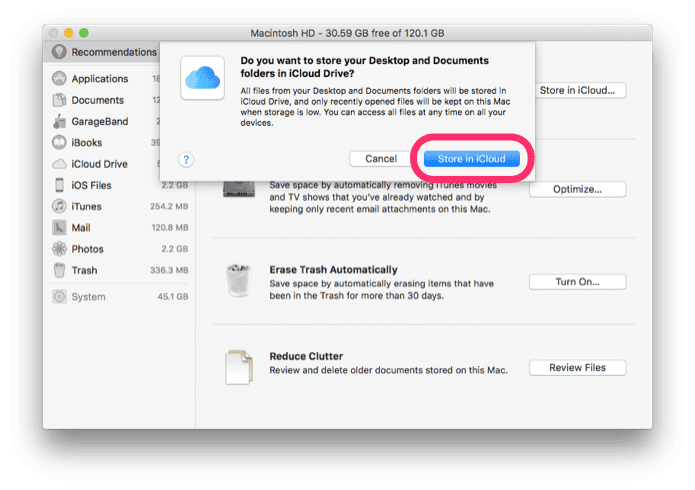Click the iCloud cloud icon in dialog
This screenshot has width=695, height=490.
click(202, 78)
